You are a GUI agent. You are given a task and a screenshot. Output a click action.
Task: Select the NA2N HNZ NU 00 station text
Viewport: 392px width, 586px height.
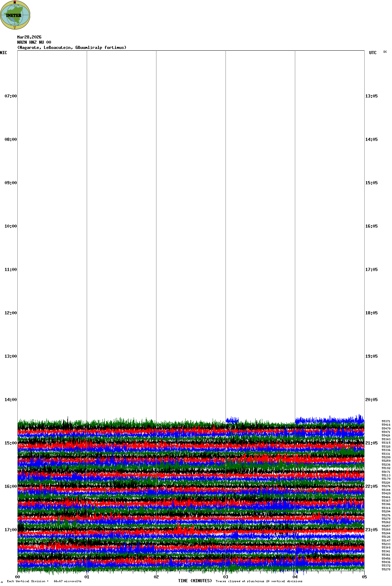point(34,42)
